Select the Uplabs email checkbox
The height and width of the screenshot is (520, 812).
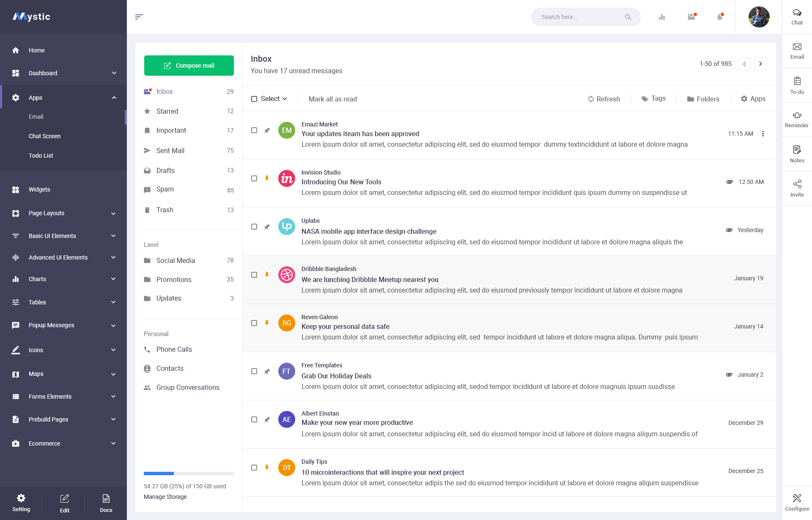(x=254, y=227)
